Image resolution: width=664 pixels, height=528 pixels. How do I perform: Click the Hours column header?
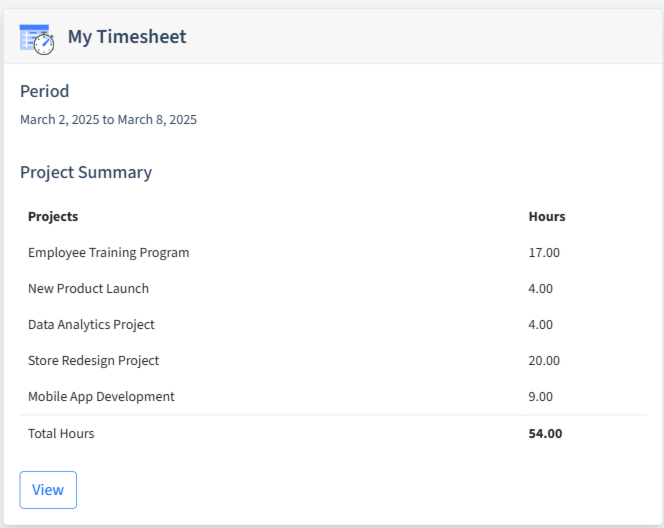547,216
